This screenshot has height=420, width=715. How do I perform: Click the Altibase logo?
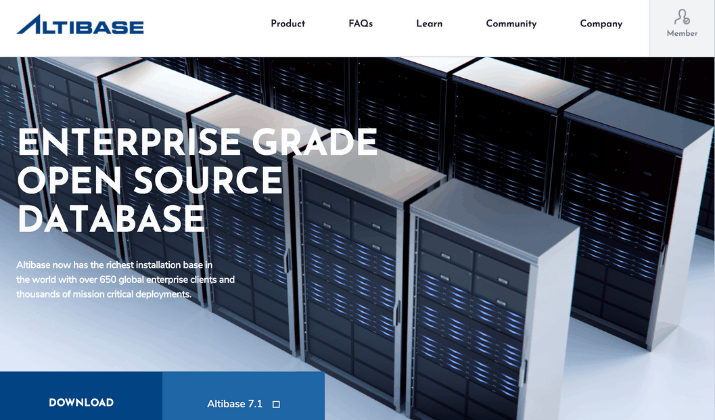point(80,25)
